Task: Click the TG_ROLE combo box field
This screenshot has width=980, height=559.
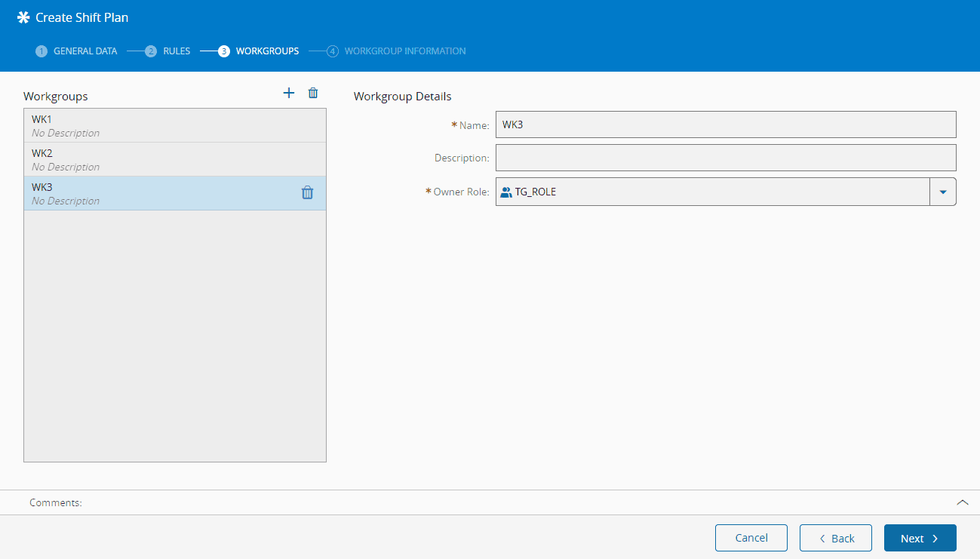Action: (x=713, y=192)
